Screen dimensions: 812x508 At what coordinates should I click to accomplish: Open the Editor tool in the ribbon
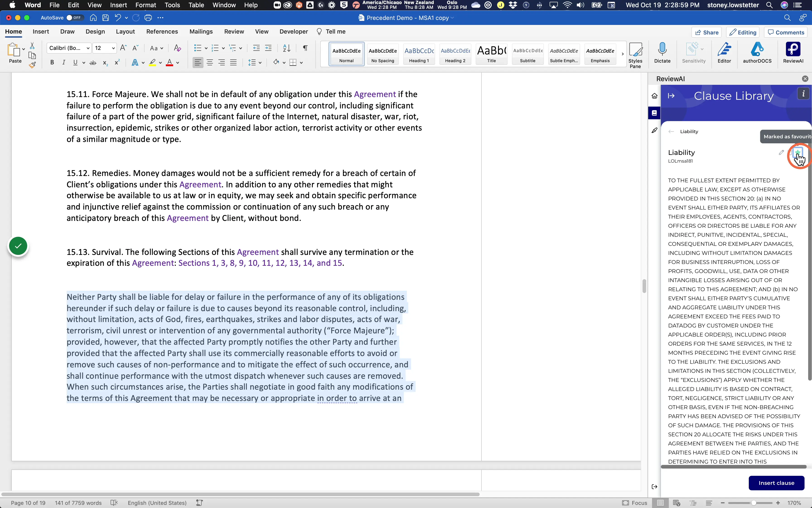tap(724, 53)
